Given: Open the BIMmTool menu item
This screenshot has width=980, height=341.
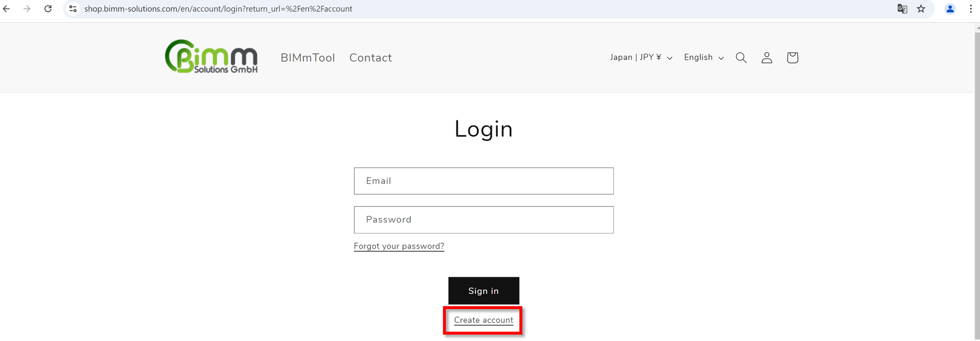Looking at the screenshot, I should 308,58.
